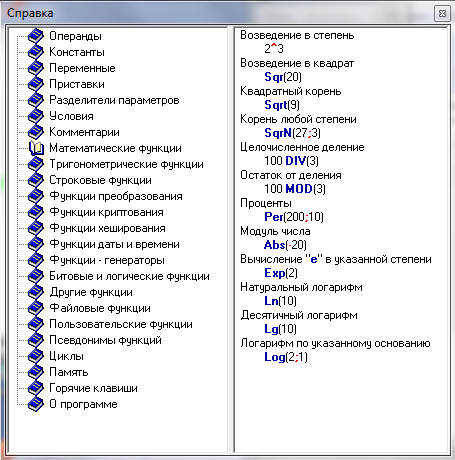Click the open book icon for Математические функции
The height and width of the screenshot is (460, 455).
tap(36, 148)
